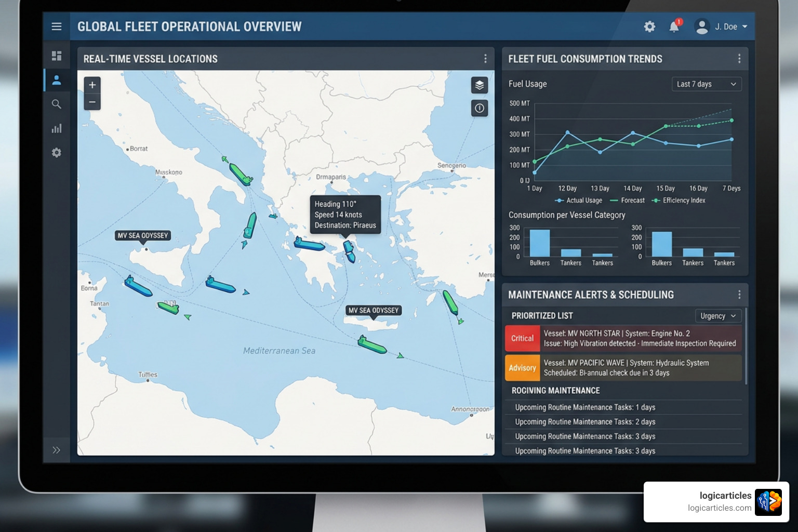This screenshot has height=532, width=798.
Task: Open the Routine Maintenance Tasks: 2 days row
Action: click(623, 422)
